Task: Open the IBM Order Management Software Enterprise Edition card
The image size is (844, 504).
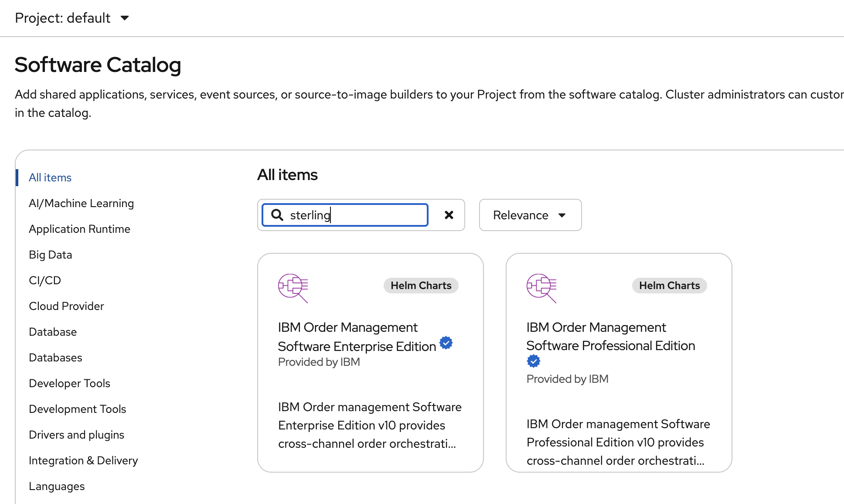Action: click(x=370, y=362)
